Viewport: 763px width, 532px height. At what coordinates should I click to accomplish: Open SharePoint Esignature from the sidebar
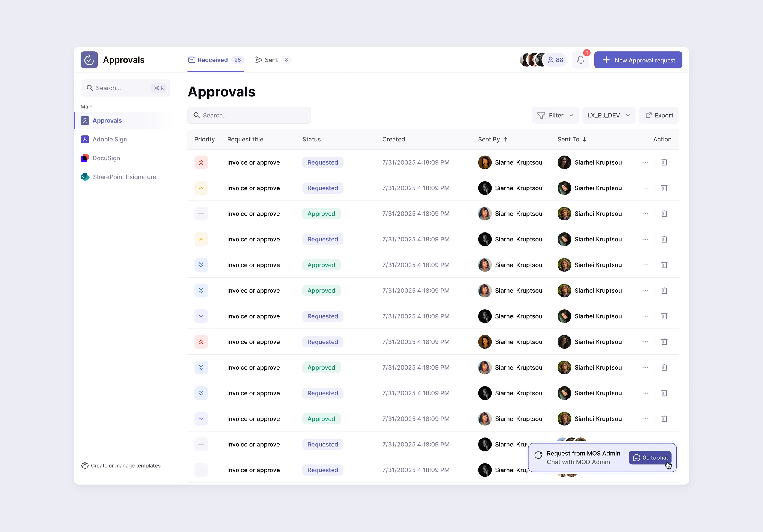pyautogui.click(x=118, y=177)
